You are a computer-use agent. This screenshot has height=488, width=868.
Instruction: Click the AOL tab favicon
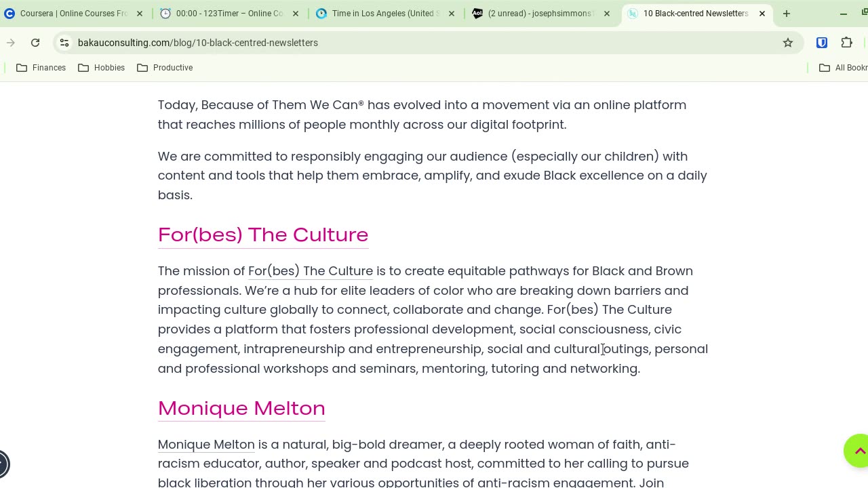click(477, 14)
